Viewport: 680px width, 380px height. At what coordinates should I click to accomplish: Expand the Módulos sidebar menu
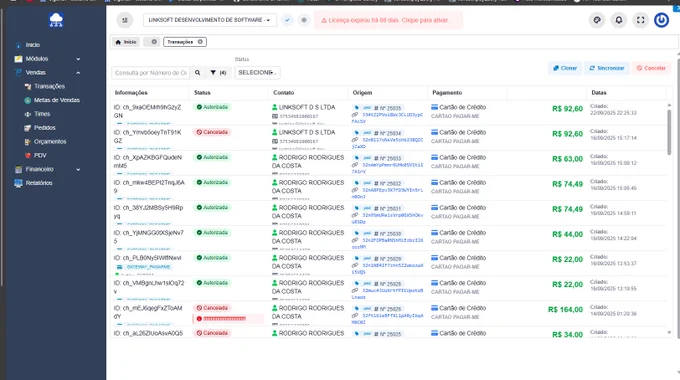tap(48, 59)
